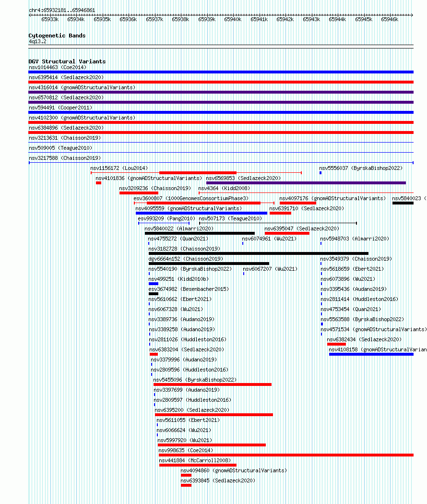Click nsv4316014 (gnomADStructuralVariants) label
The width and height of the screenshot is (427, 504).
click(x=82, y=87)
